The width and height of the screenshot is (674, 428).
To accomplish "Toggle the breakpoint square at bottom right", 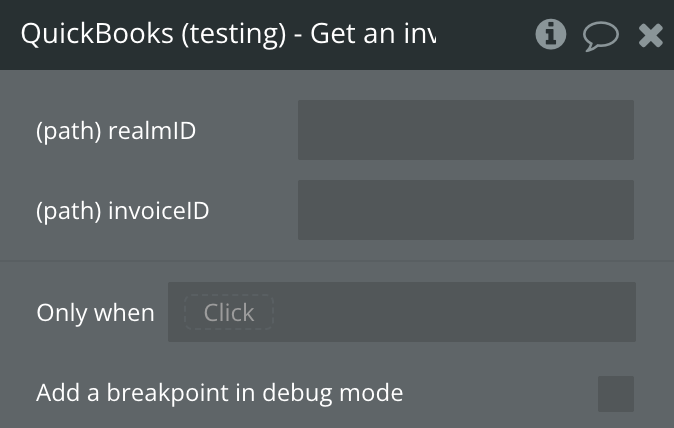I will pos(615,393).
